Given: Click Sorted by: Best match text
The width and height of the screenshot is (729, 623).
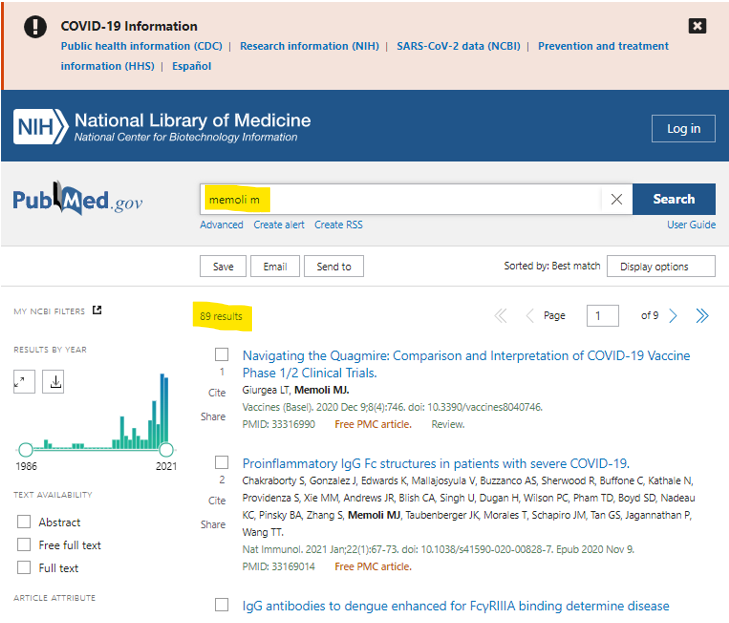Looking at the screenshot, I should coord(552,266).
